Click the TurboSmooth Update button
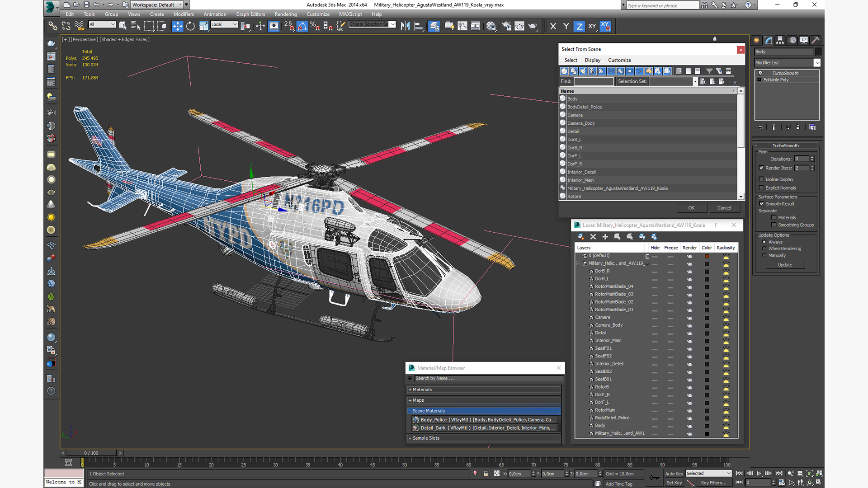Screen dimensions: 868x488 785,265
